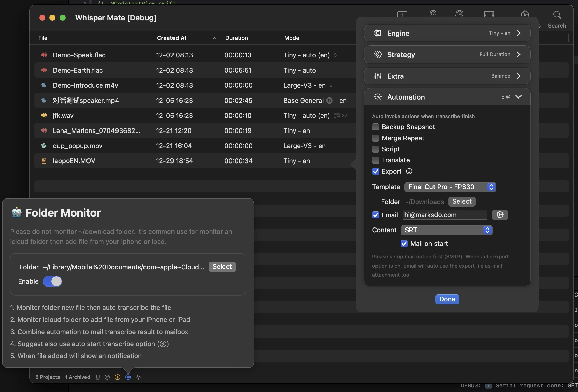Open the Content SRT dropdown

tap(446, 230)
